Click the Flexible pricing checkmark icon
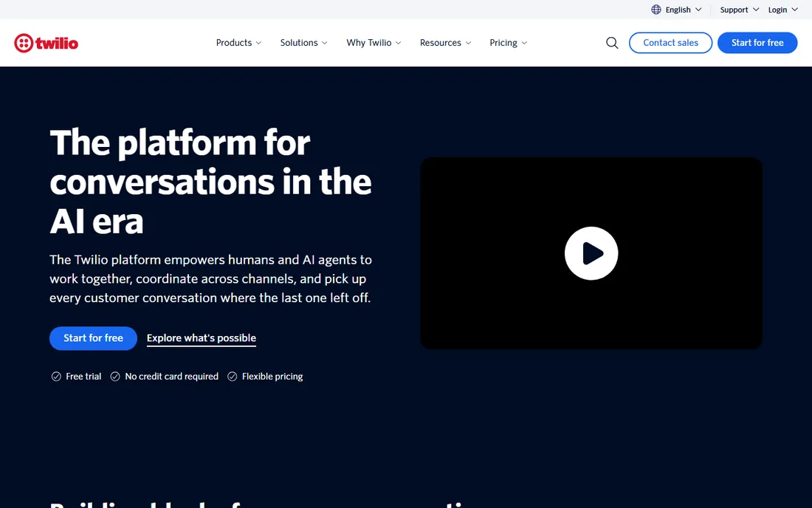The height and width of the screenshot is (508, 812). (x=232, y=377)
